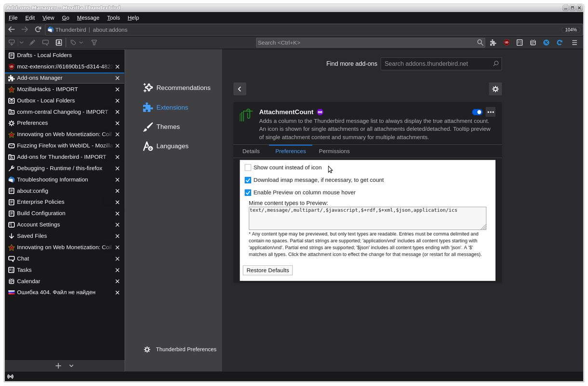Open the View menu
588x386 pixels.
click(x=48, y=18)
